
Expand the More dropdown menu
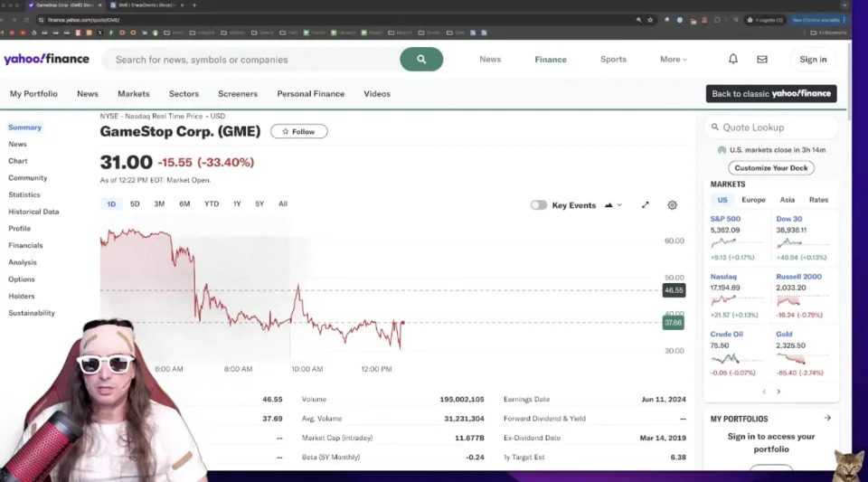673,59
